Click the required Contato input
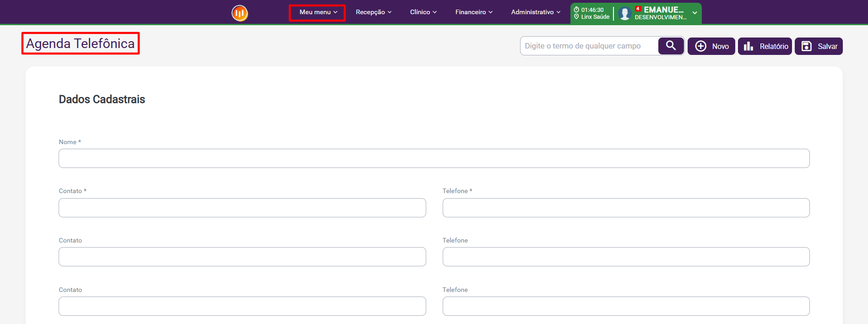The height and width of the screenshot is (324, 868). pos(242,208)
